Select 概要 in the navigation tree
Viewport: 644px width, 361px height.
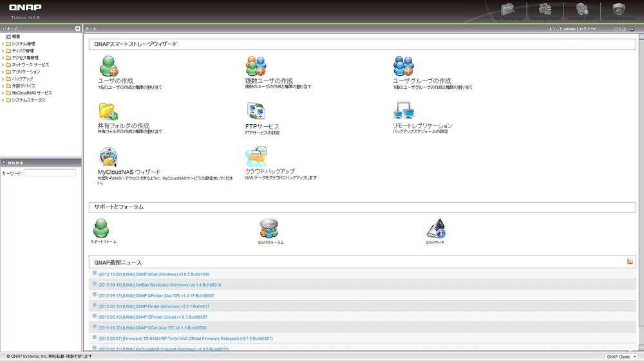click(x=16, y=37)
